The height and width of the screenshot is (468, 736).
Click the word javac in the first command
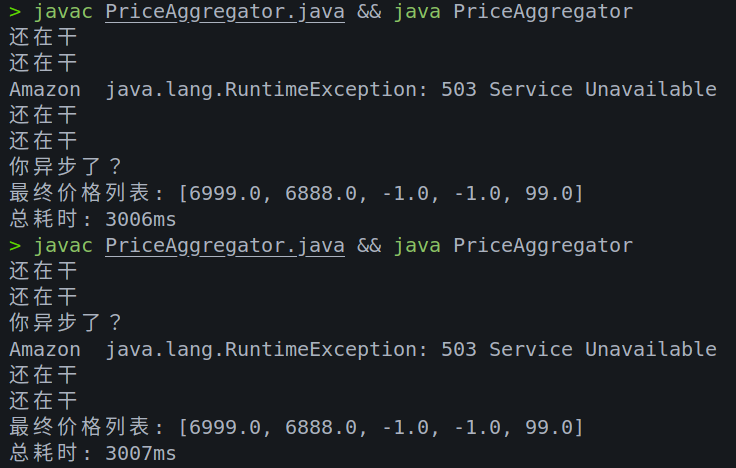63,12
